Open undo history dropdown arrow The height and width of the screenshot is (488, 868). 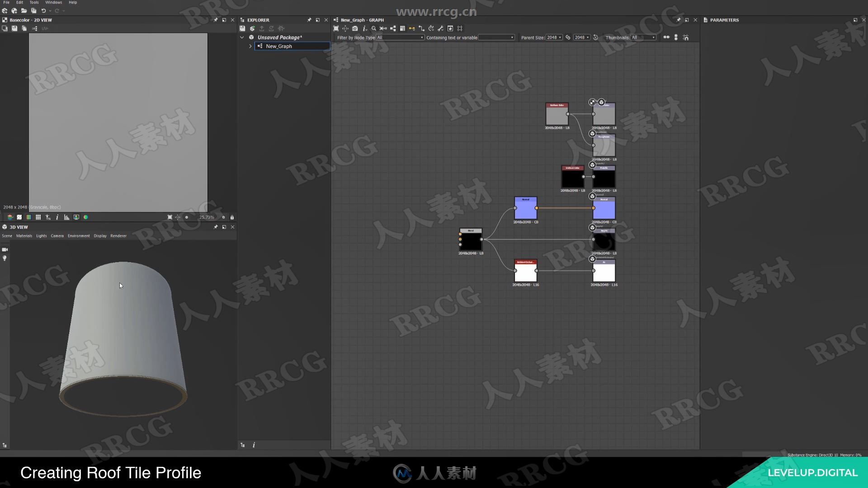pyautogui.click(x=50, y=11)
